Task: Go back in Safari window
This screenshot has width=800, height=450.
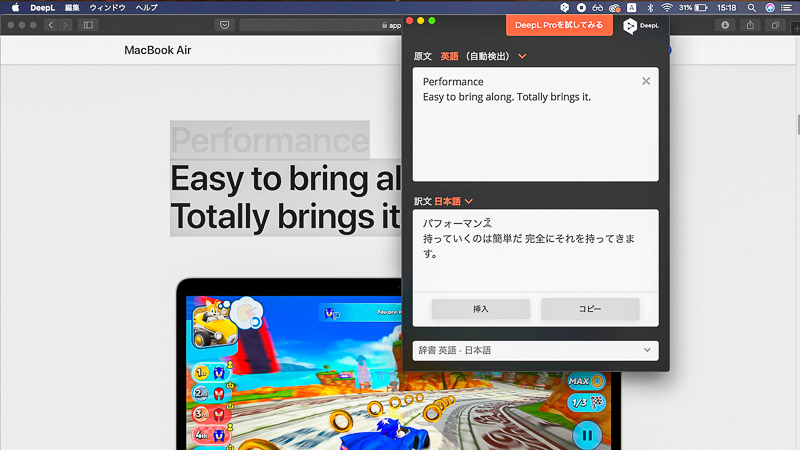Action: [51, 24]
